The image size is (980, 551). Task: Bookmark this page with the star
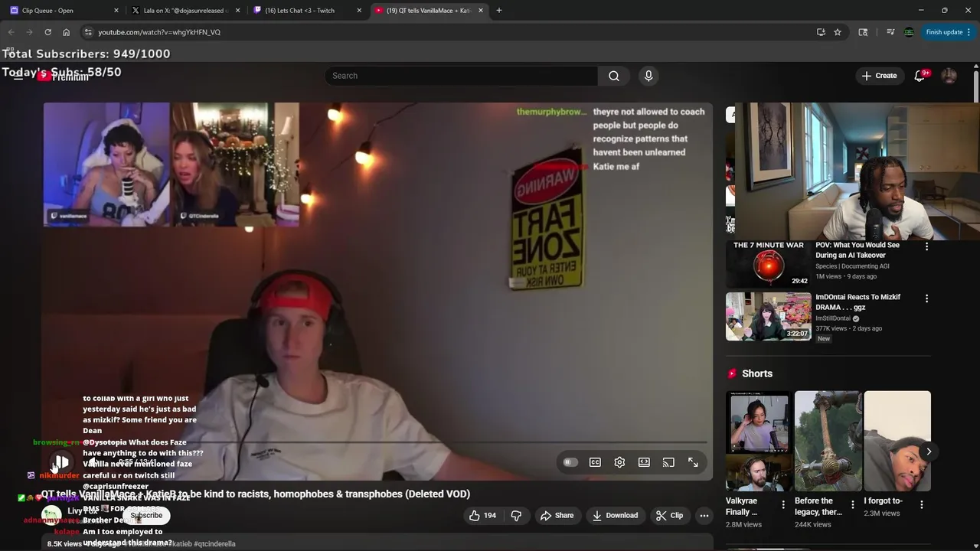(x=838, y=32)
